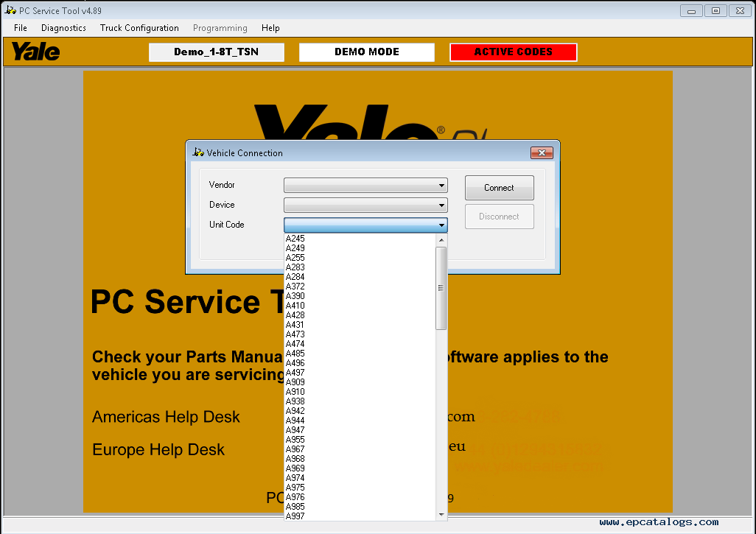Image resolution: width=756 pixels, height=534 pixels.
Task: Close the PC Service Tool window
Action: coord(740,10)
